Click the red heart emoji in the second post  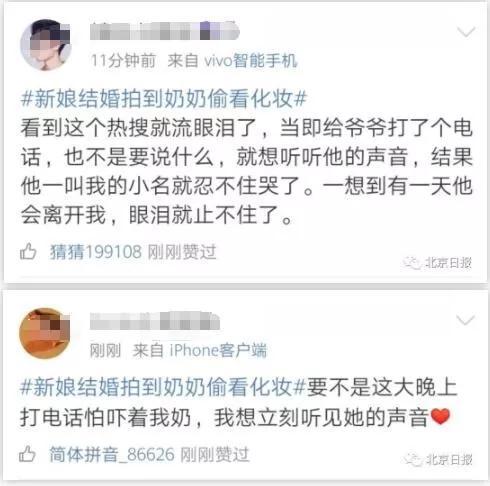click(440, 416)
